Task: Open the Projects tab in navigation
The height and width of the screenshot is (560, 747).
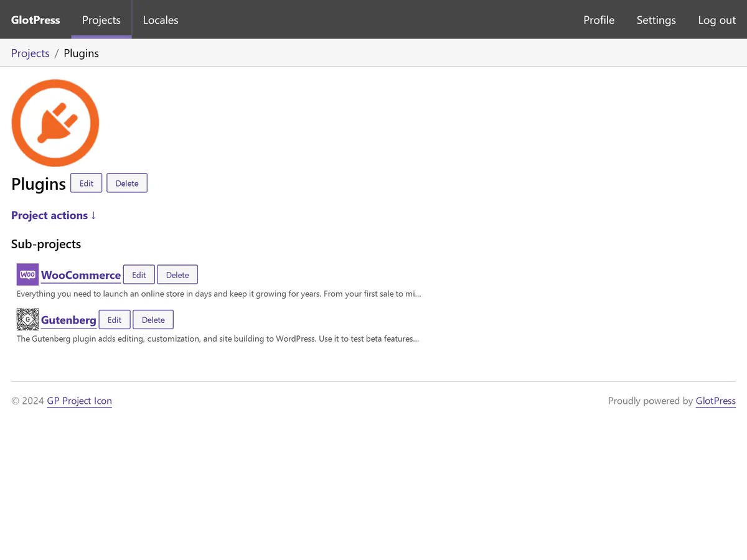Action: (x=101, y=20)
